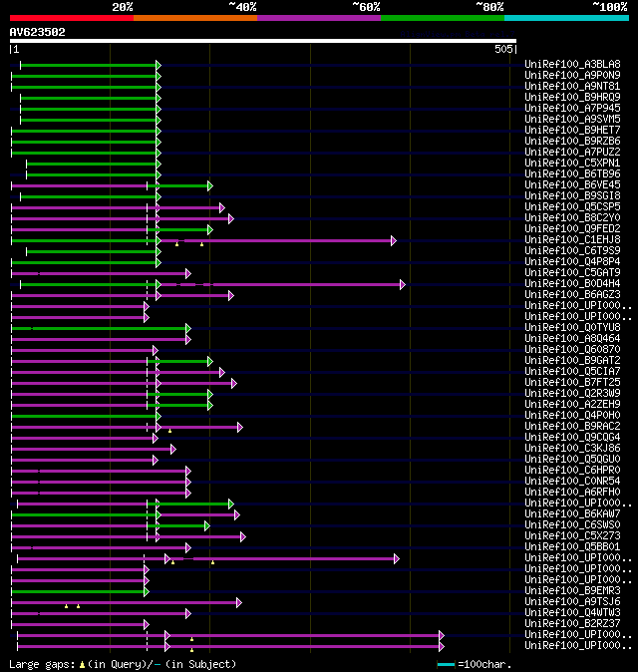Image resolution: width=638 pixels, height=672 pixels.
Task: Open the UniRef100_B9HRQ9 hit label
Action: pyautogui.click(x=572, y=98)
